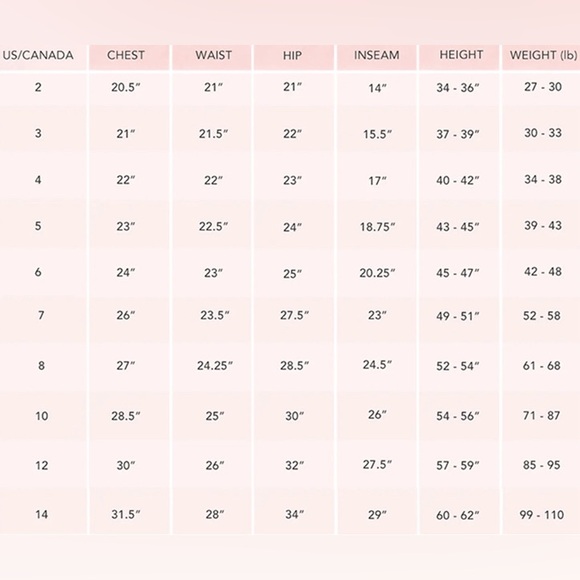The width and height of the screenshot is (580, 580).
Task: Select size 10 row label
Action: click(x=41, y=416)
